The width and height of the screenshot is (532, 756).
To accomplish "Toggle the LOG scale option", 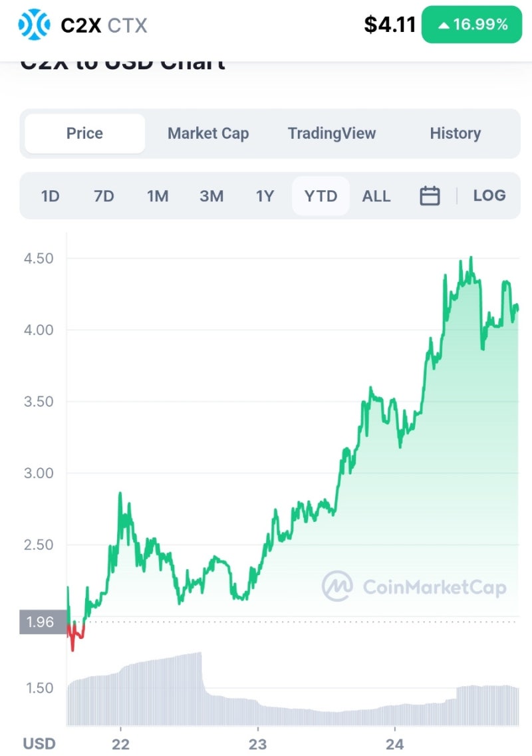I will [x=489, y=196].
